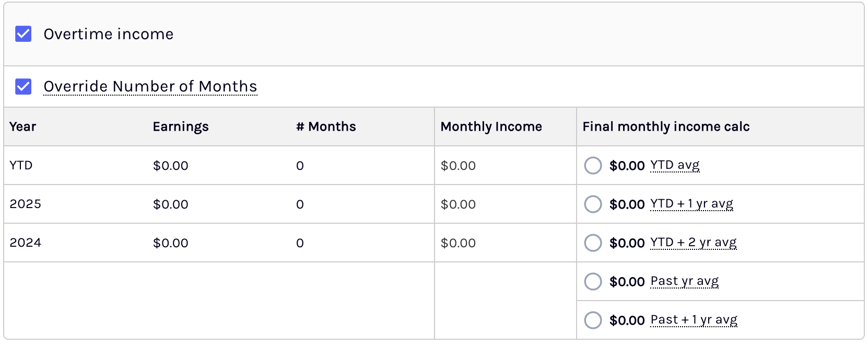
Task: Choose the YTD + 1 yr avg option
Action: (x=593, y=204)
